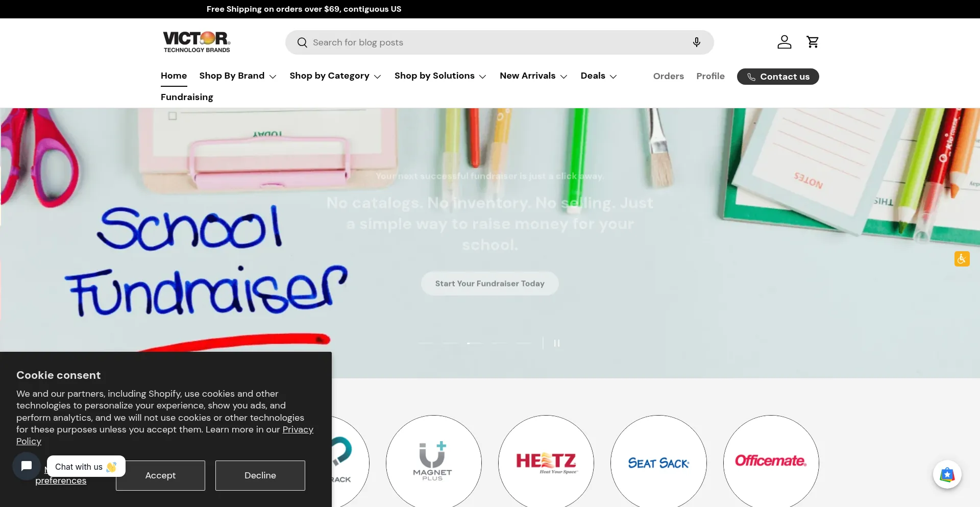
Task: Click the Chat with us bubble
Action: 86,467
